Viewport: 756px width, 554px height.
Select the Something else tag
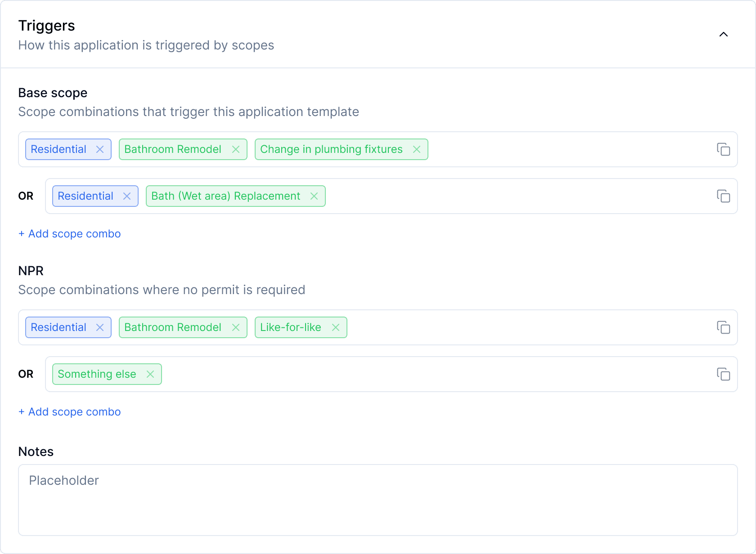pyautogui.click(x=97, y=374)
